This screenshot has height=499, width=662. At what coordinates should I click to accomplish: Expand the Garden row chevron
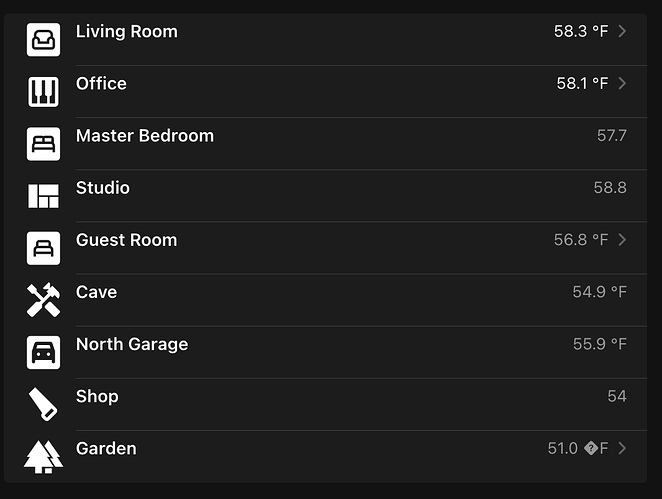point(622,449)
